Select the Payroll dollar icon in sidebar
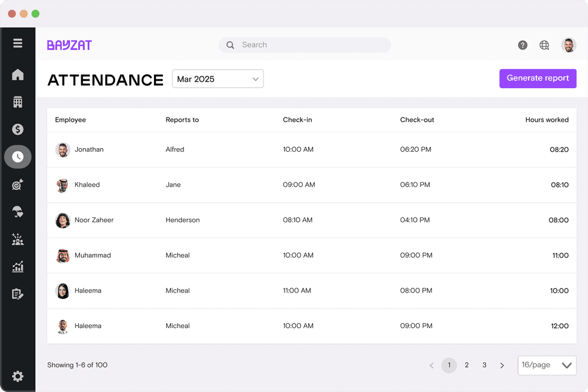This screenshot has width=588, height=392. pyautogui.click(x=18, y=129)
